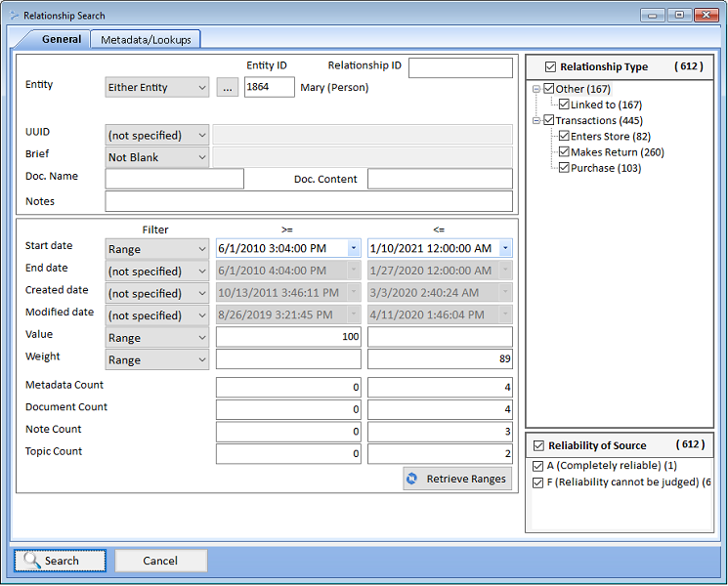The width and height of the screenshot is (728, 586).
Task: Click the Document Count minimum field
Action: (x=288, y=409)
